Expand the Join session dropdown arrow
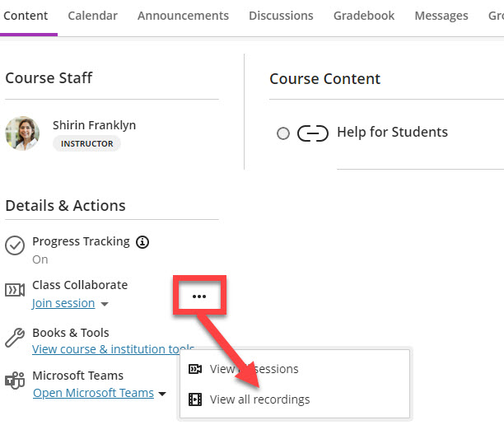 click(x=104, y=304)
